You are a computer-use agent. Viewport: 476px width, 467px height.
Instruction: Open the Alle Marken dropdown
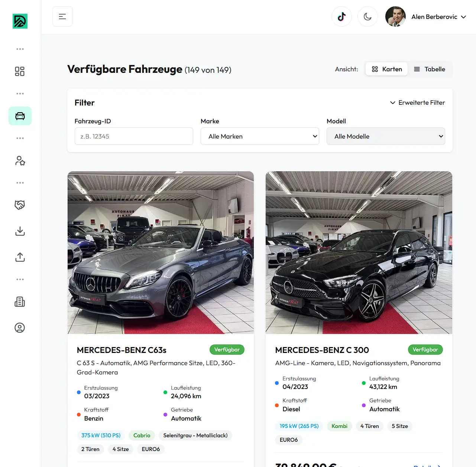260,136
